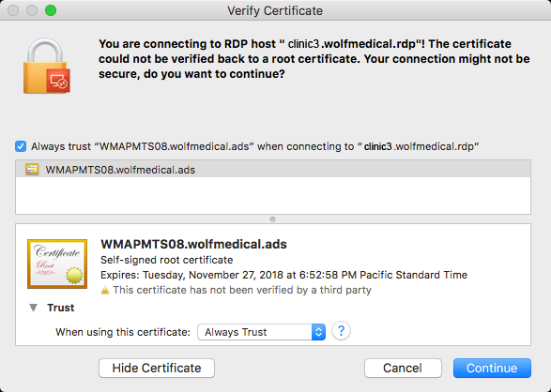Image resolution: width=551 pixels, height=392 pixels.
Task: Click the bold WMAPMTS08.wolfmedical.ads certificate title
Action: point(193,244)
